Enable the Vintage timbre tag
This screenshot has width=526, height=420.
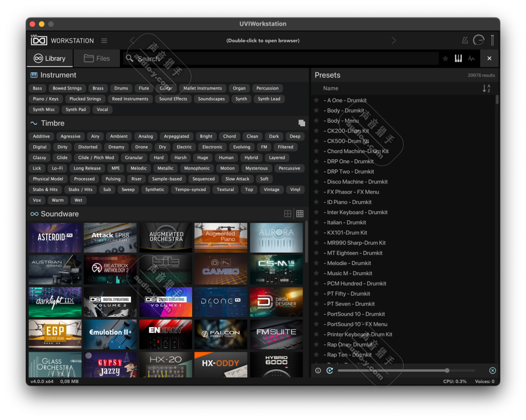point(272,189)
